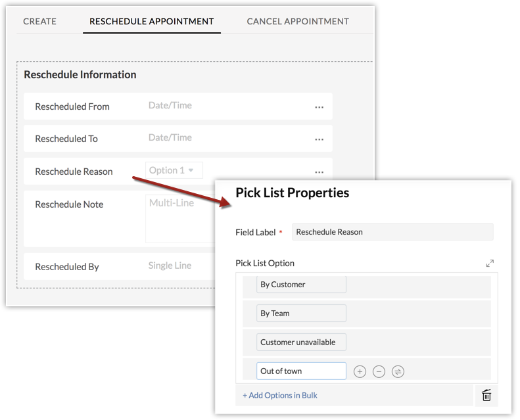Click the swap icon beside Out of town
The width and height of the screenshot is (520, 420).
pos(398,371)
